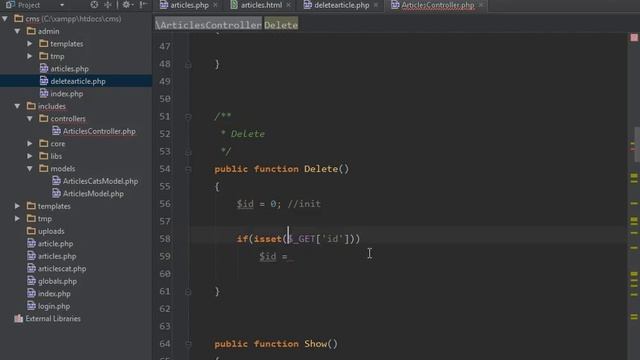
Task: Click the index.php file icon in cms root
Action: point(31,293)
